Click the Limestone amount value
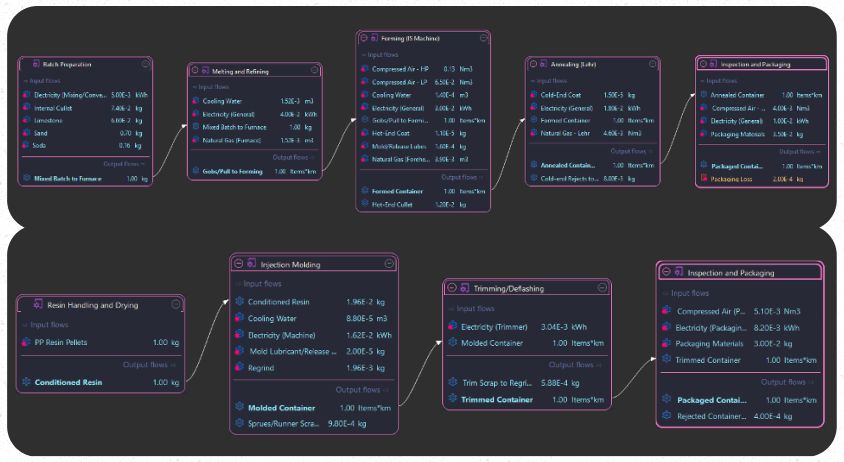The height and width of the screenshot is (462, 844). pyautogui.click(x=120, y=120)
